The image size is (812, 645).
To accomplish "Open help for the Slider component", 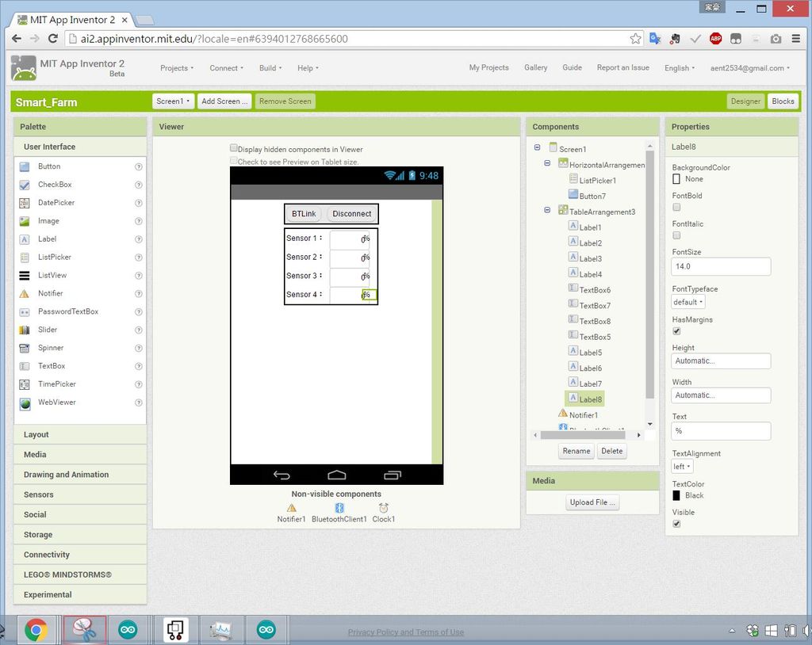I will point(138,330).
